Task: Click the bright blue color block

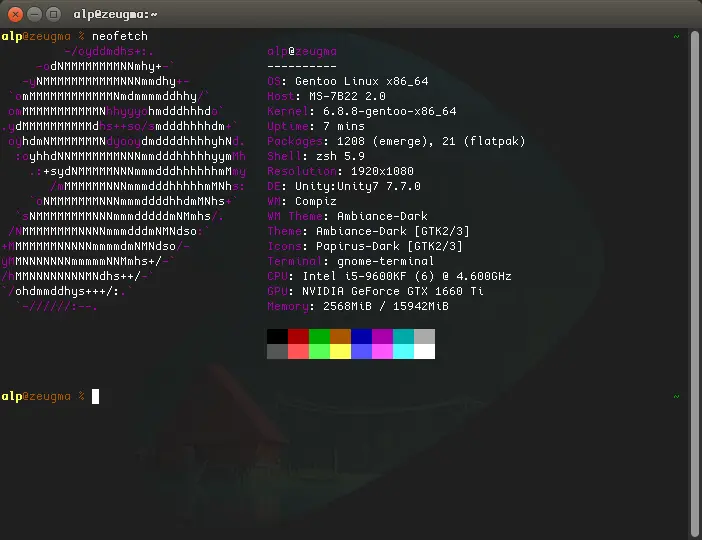Action: click(x=362, y=351)
